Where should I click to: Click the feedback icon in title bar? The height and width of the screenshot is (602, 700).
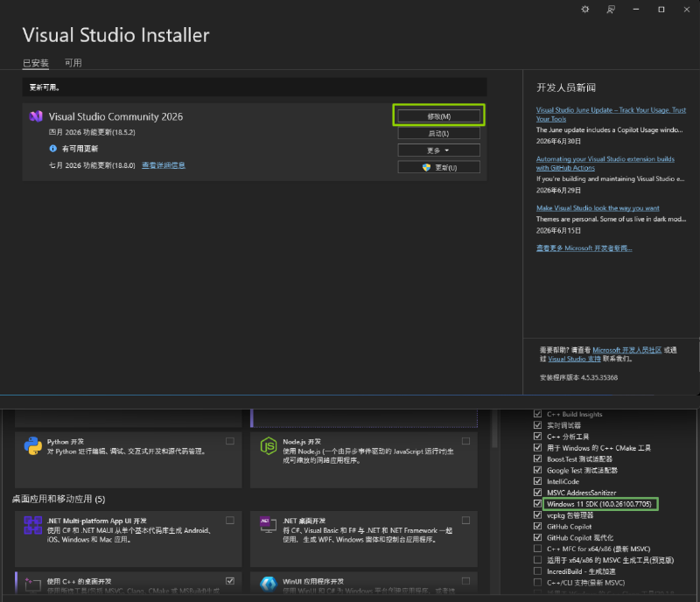(x=610, y=10)
